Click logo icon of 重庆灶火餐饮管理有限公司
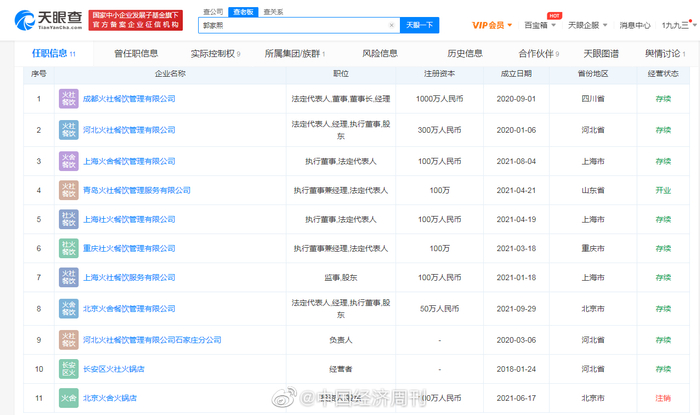The width and height of the screenshot is (700, 415). tap(68, 247)
